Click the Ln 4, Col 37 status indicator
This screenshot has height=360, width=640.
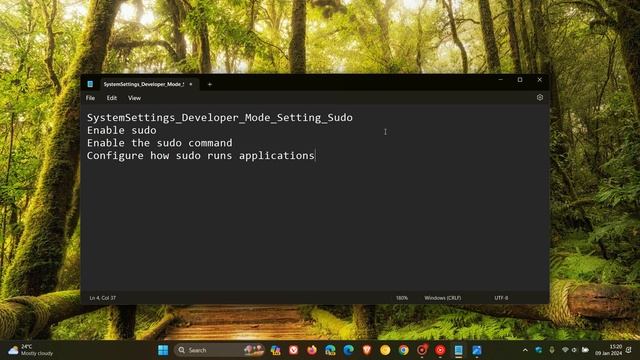coord(102,298)
